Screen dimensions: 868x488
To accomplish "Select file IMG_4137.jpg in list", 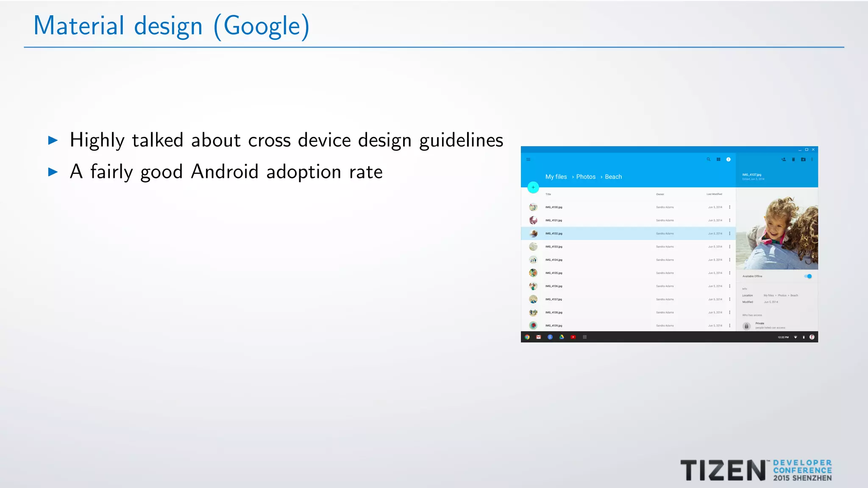I will (628, 299).
